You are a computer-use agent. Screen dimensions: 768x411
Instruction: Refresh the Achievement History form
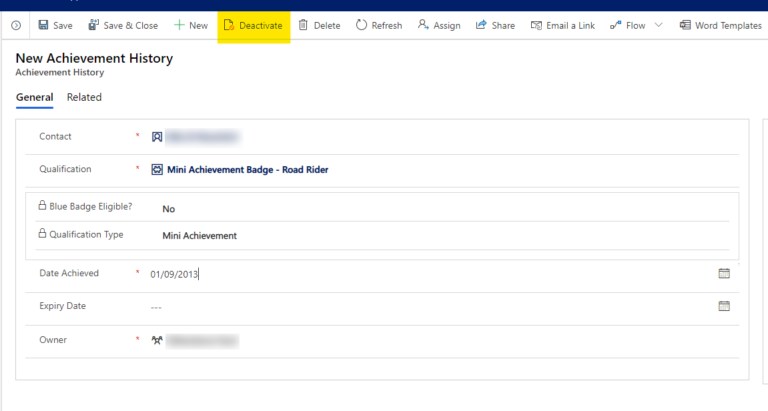pos(378,25)
